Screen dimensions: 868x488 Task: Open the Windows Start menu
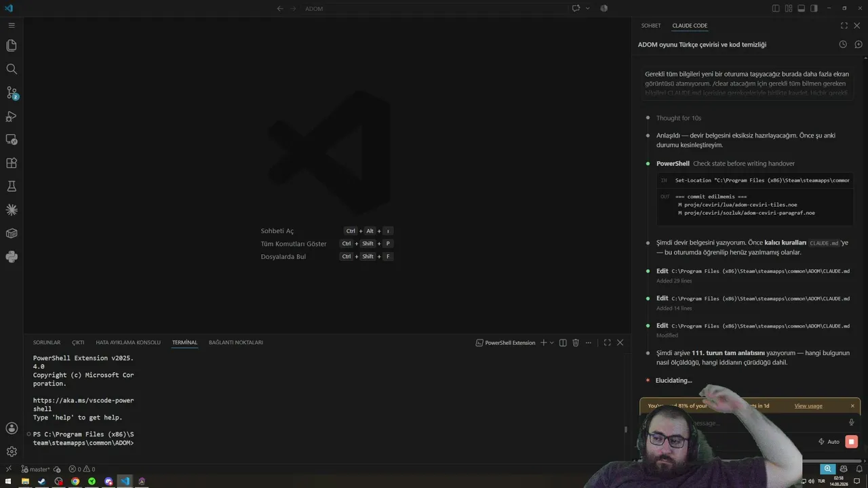pos(8,482)
